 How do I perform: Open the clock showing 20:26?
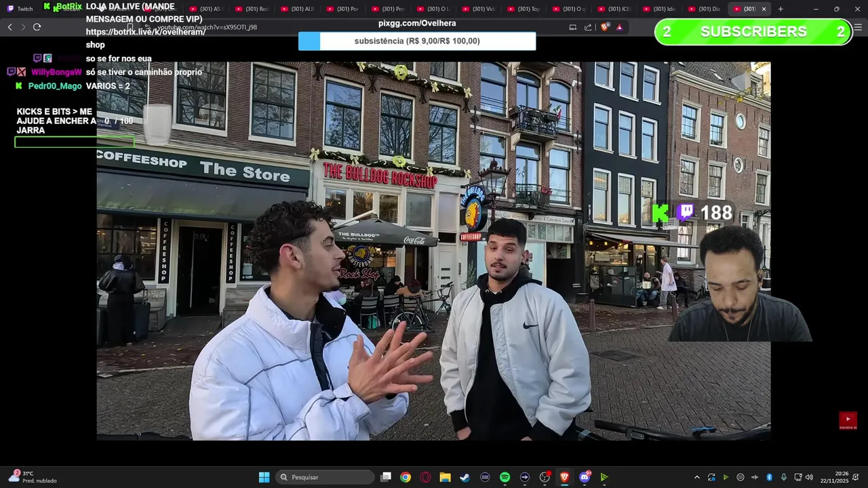(834, 477)
